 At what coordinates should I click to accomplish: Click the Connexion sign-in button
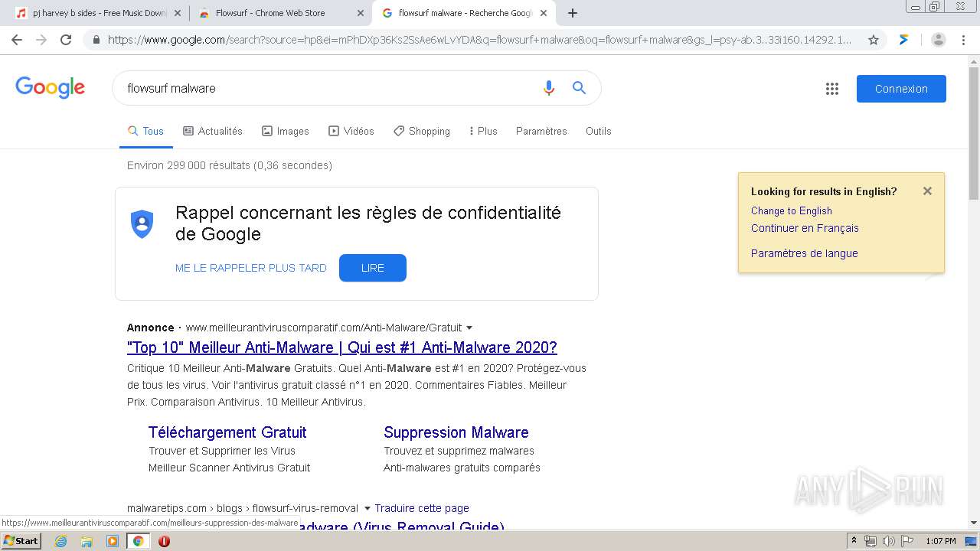coord(901,89)
